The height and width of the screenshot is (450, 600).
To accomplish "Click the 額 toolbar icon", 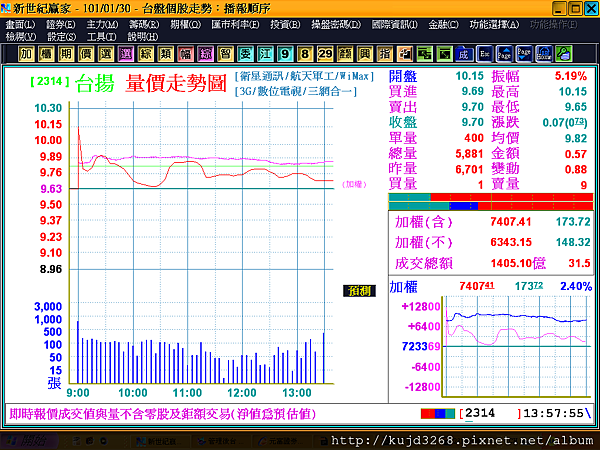I will [x=345, y=54].
